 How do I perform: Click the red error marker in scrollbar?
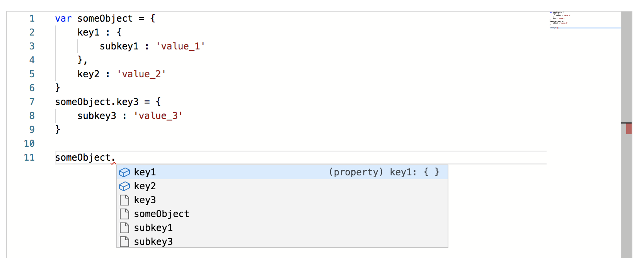(x=629, y=129)
